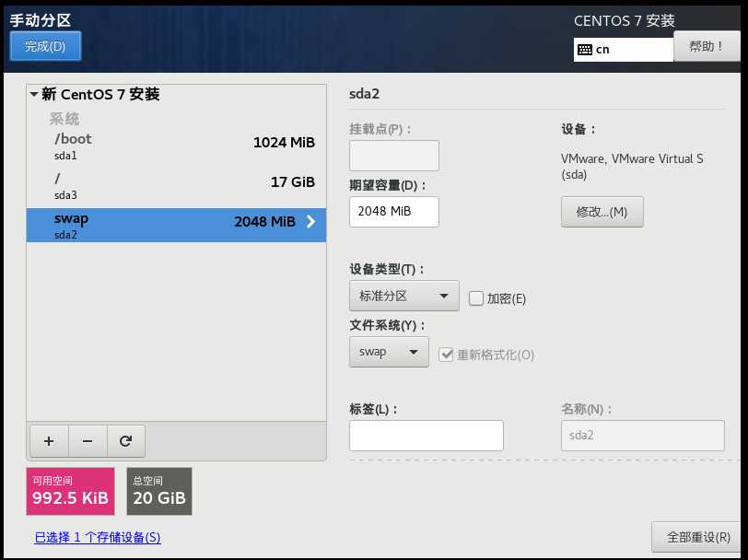Image resolution: width=748 pixels, height=560 pixels.
Task: Remove selected partition using the minus icon
Action: pos(88,441)
